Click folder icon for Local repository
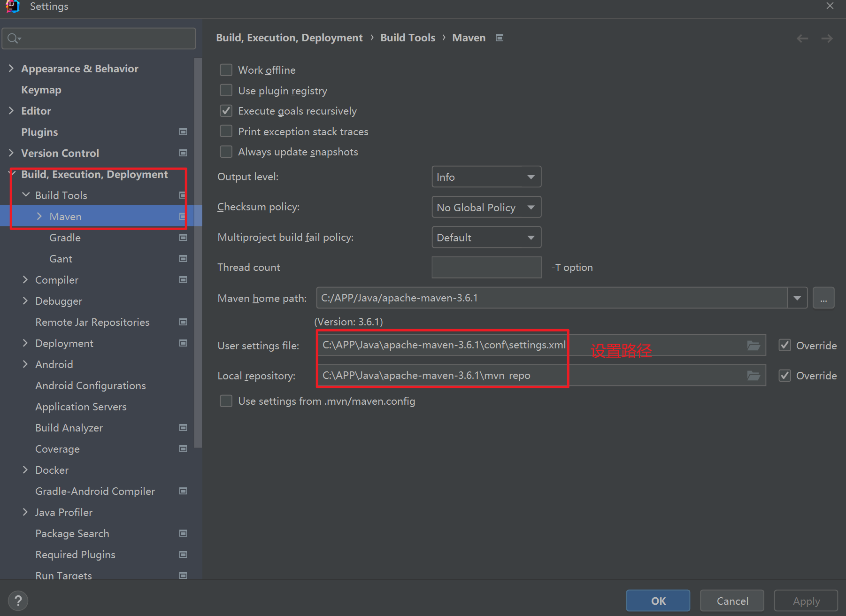 point(754,376)
